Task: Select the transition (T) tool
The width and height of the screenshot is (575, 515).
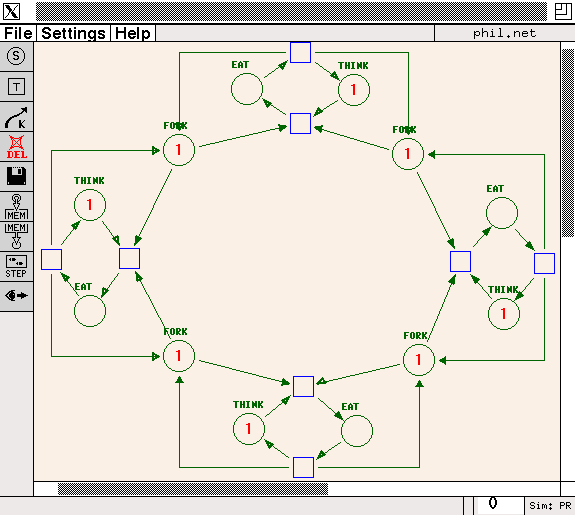Action: tap(16, 87)
